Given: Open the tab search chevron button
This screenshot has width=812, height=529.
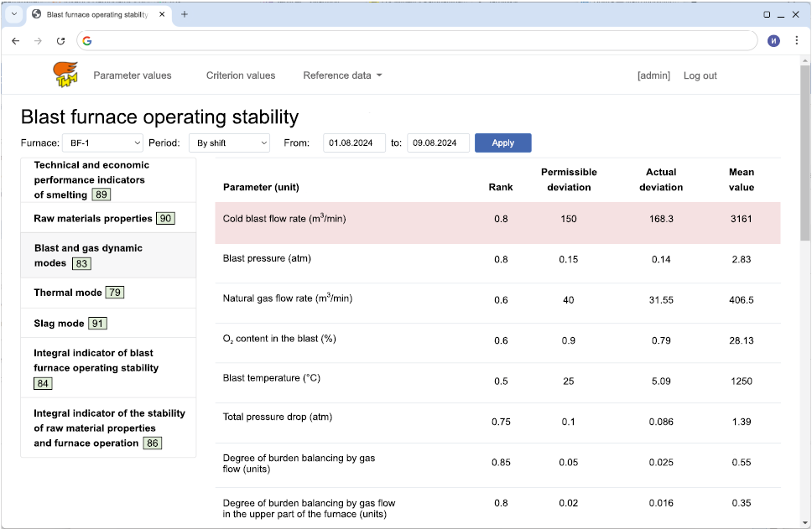Looking at the screenshot, I should click(13, 14).
